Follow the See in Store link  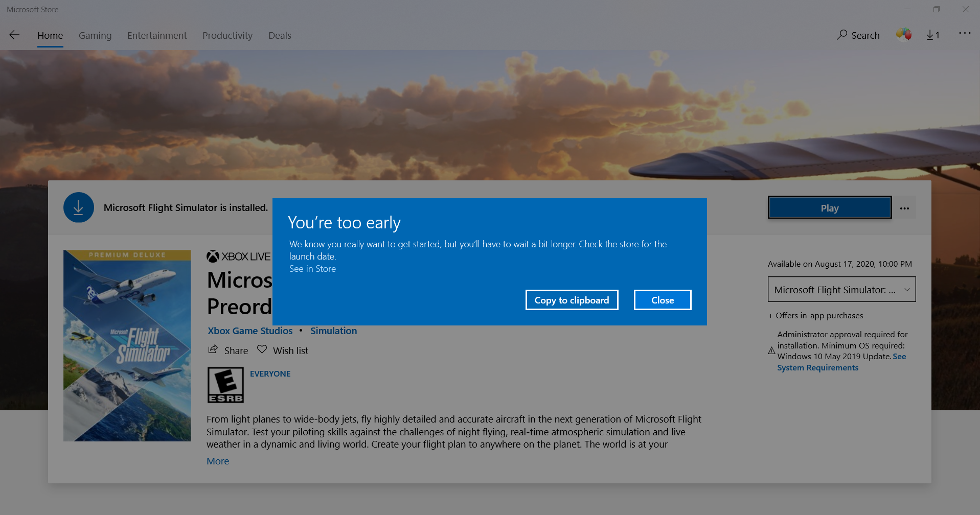coord(312,269)
